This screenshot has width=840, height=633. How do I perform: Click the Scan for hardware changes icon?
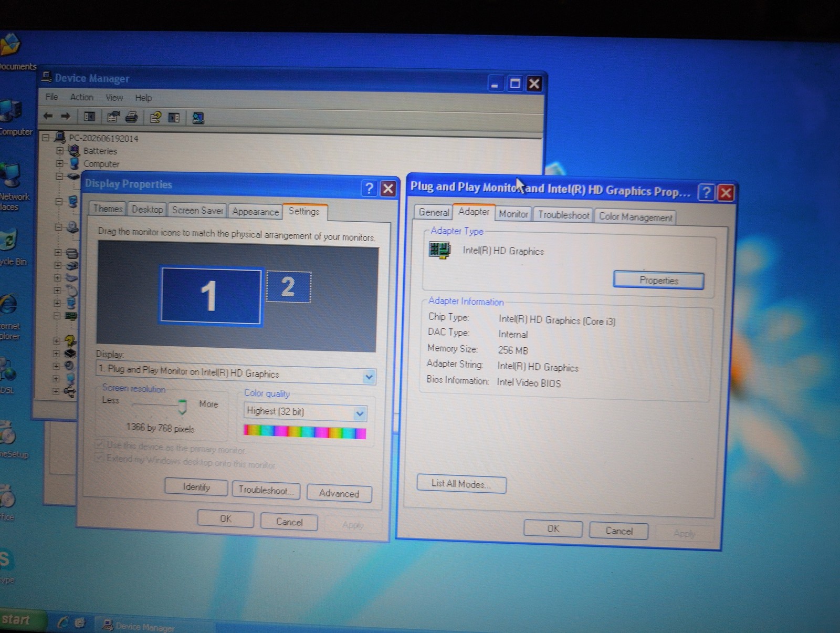(x=198, y=118)
